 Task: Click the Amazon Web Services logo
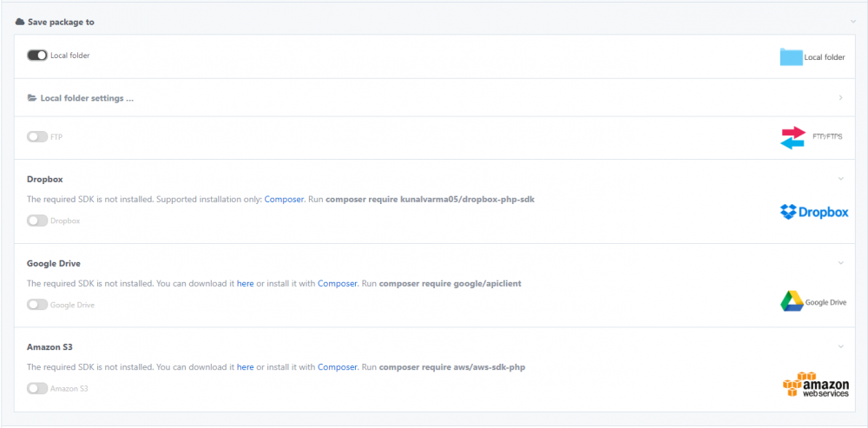(813, 385)
